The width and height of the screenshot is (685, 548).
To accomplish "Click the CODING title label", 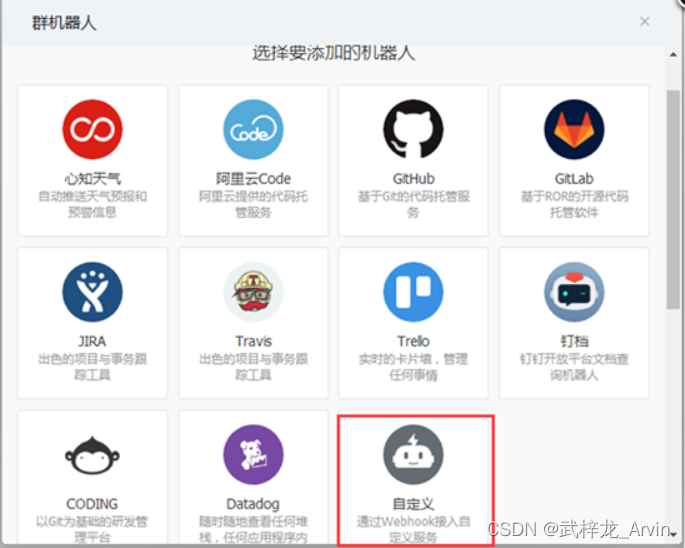I will pos(92,504).
